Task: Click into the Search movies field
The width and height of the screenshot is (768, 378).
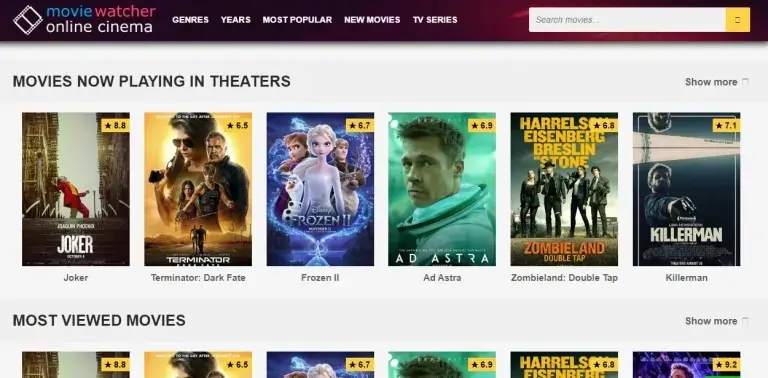Action: (x=627, y=20)
